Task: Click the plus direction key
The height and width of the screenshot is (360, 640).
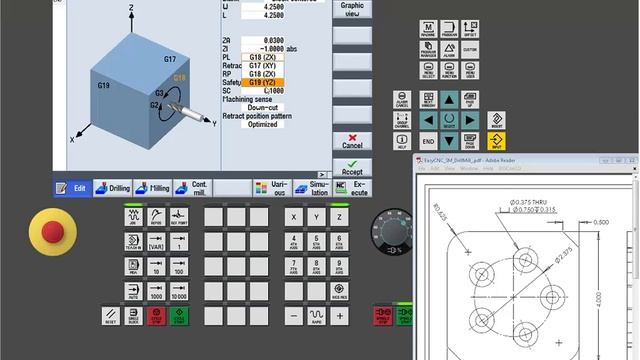Action: point(339,316)
